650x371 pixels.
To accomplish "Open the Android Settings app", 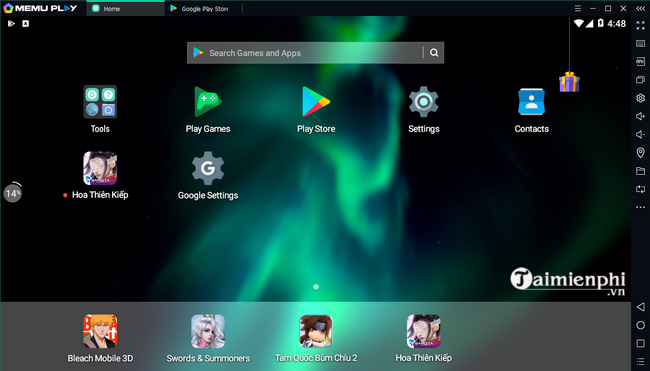I will [423, 102].
